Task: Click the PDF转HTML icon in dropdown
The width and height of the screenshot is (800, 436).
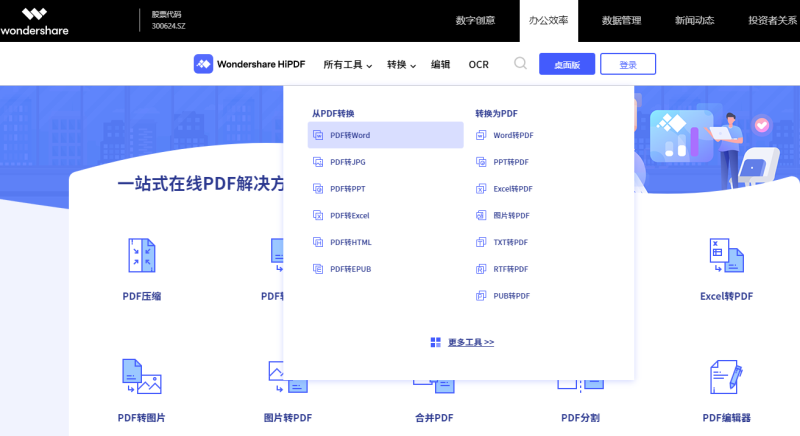Action: tap(318, 242)
